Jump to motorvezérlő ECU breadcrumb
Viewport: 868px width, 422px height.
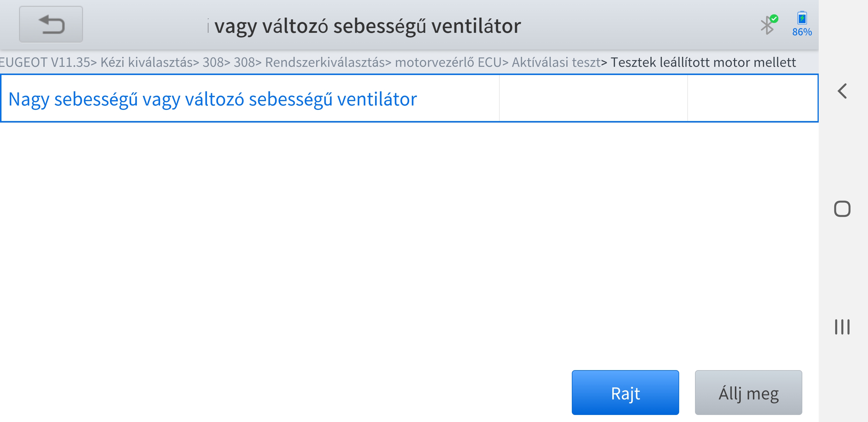tap(448, 62)
